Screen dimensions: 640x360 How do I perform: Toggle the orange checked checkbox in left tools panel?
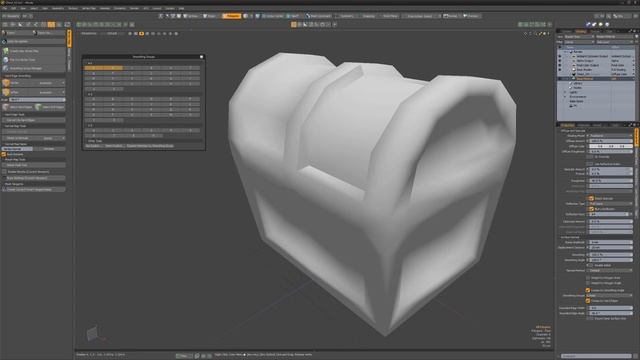click(x=4, y=154)
